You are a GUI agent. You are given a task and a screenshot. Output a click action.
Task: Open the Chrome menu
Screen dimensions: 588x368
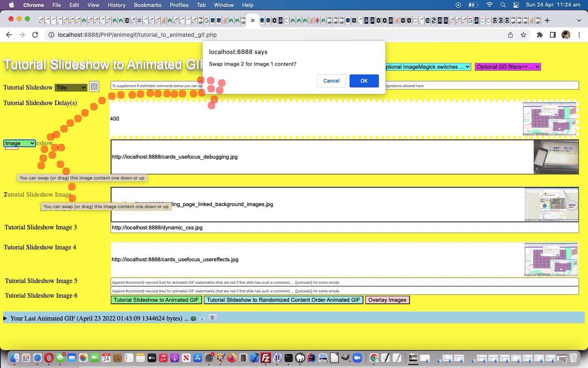33,5
